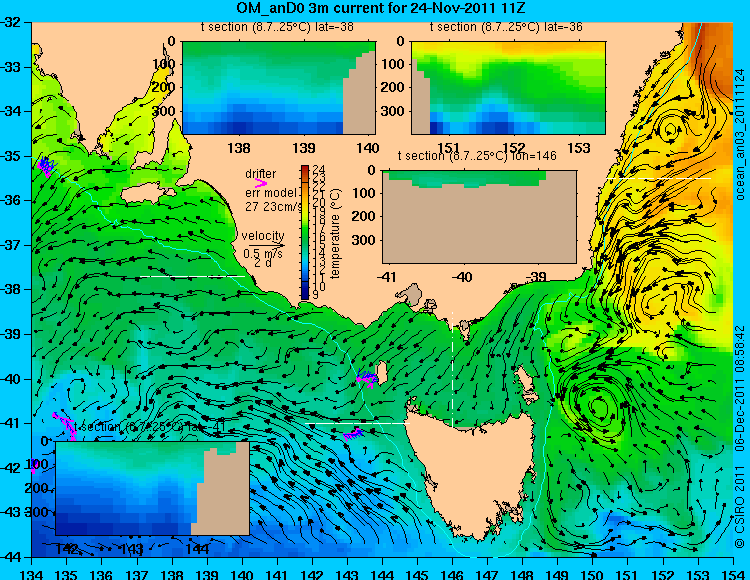The width and height of the screenshot is (750, 580).
Task: Click the '147' longitude axis label
Action: [487, 574]
